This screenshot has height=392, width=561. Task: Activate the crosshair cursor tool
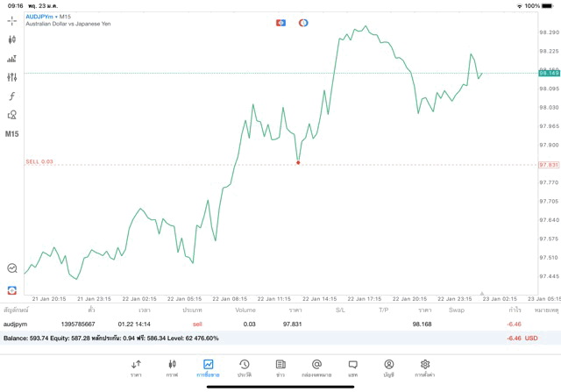[11, 20]
